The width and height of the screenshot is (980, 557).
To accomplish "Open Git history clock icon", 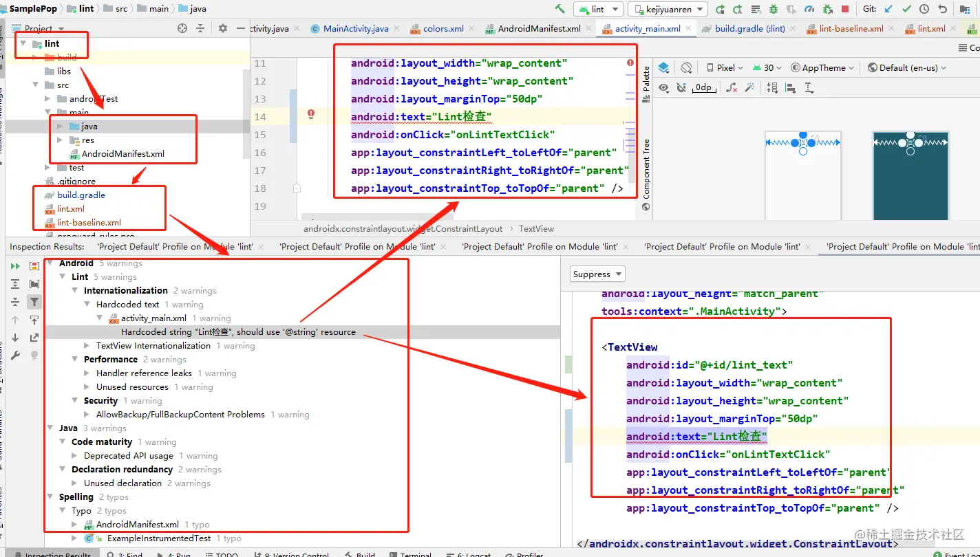I will (x=924, y=9).
